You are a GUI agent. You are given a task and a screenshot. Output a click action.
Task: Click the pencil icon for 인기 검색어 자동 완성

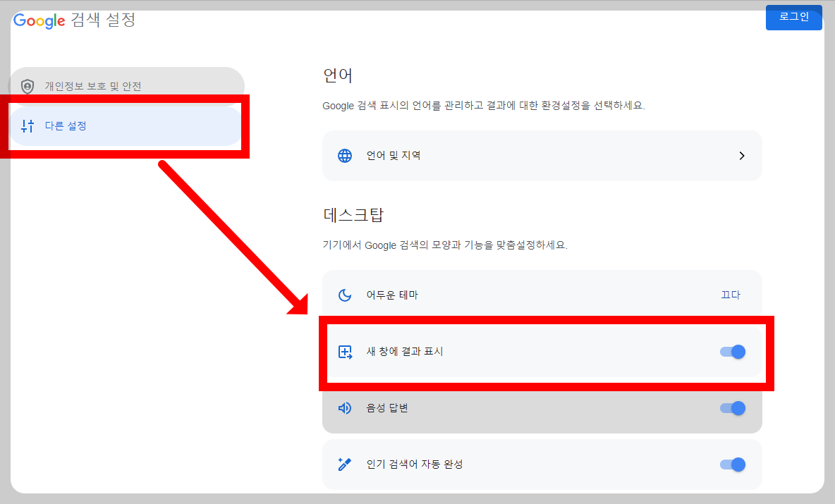pos(345,464)
